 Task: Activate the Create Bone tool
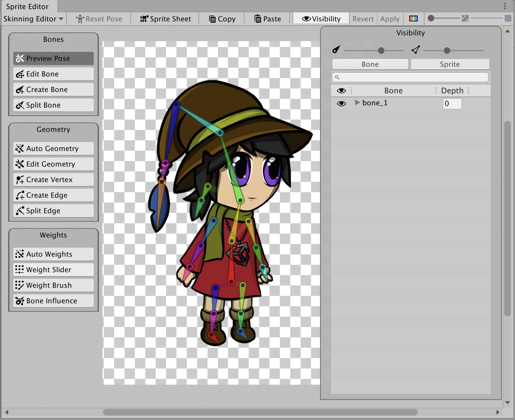(54, 90)
